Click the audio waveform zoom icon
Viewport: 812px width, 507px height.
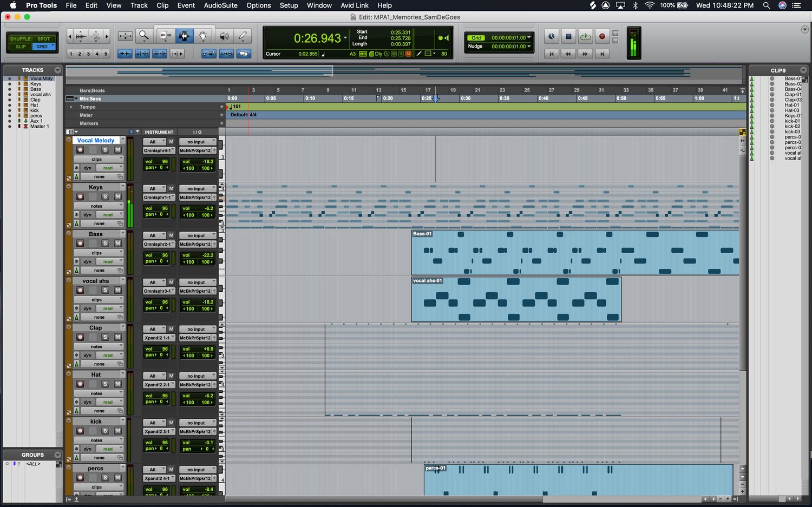[81, 36]
